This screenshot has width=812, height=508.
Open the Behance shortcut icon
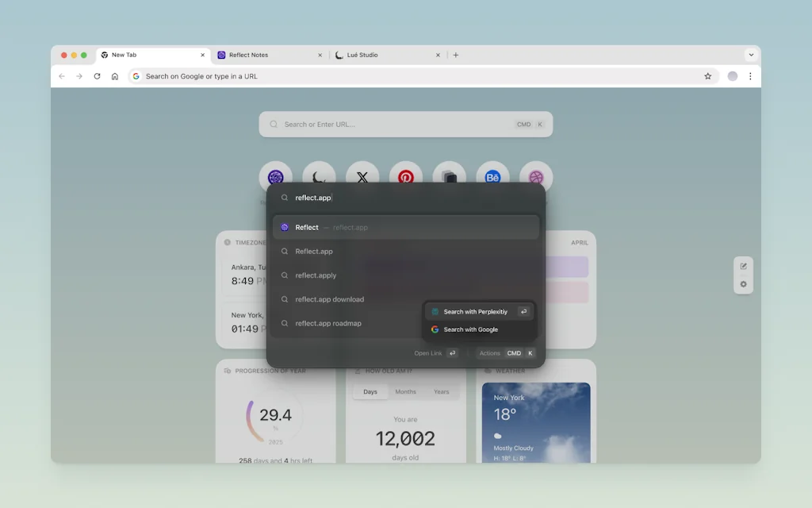(x=492, y=176)
